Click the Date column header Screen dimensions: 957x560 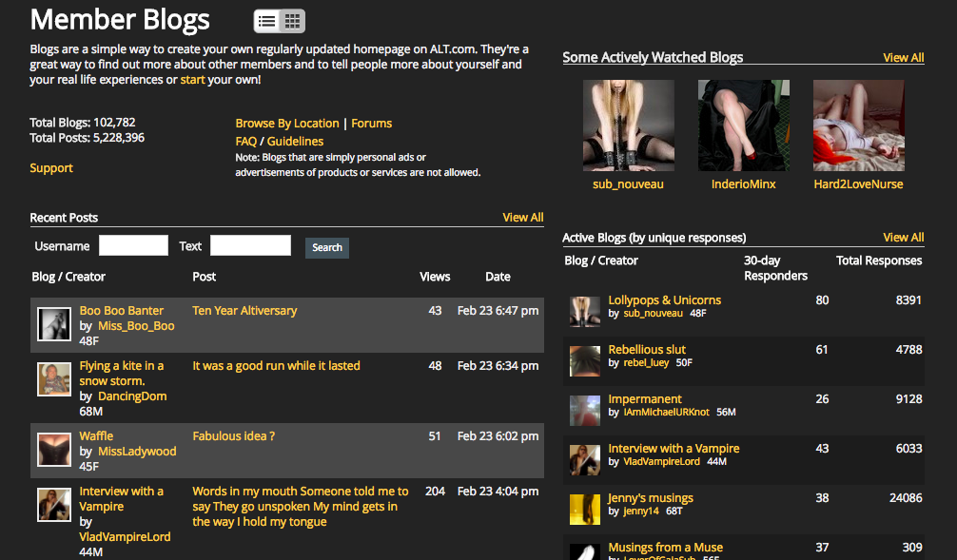[x=498, y=277]
